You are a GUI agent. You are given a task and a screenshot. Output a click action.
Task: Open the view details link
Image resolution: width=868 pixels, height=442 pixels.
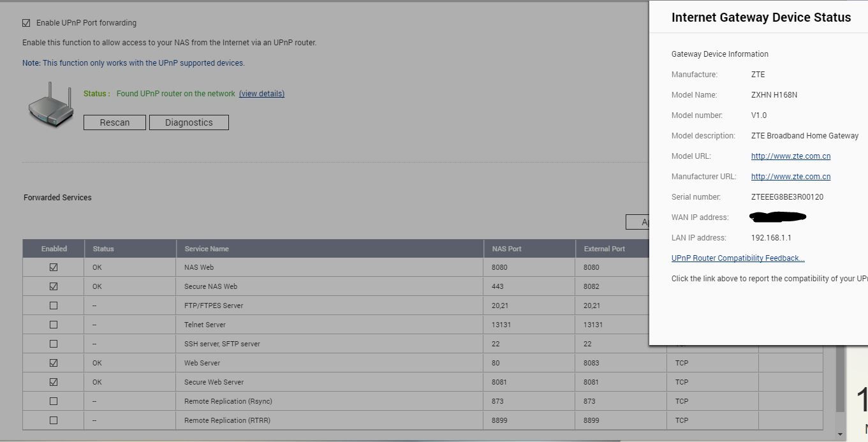point(261,94)
